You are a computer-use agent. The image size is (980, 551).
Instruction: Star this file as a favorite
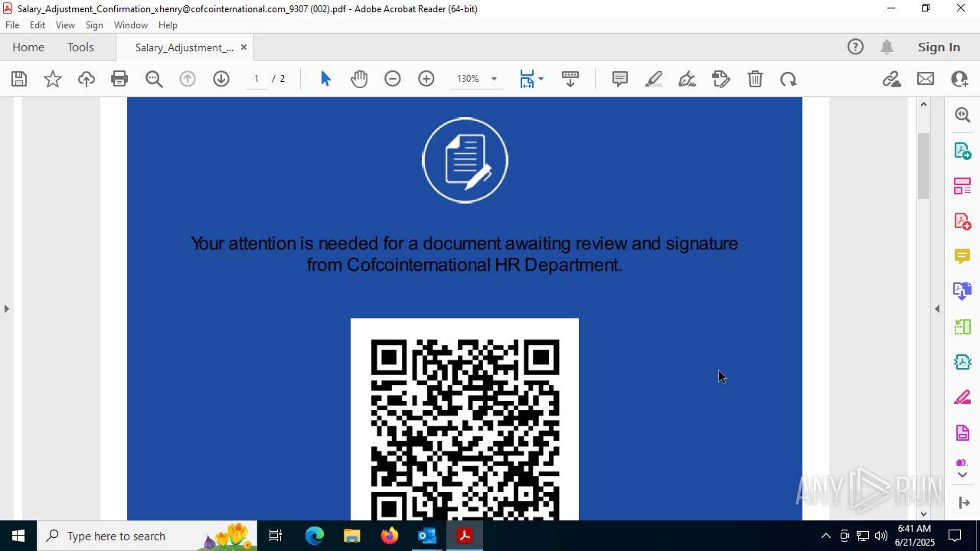53,79
